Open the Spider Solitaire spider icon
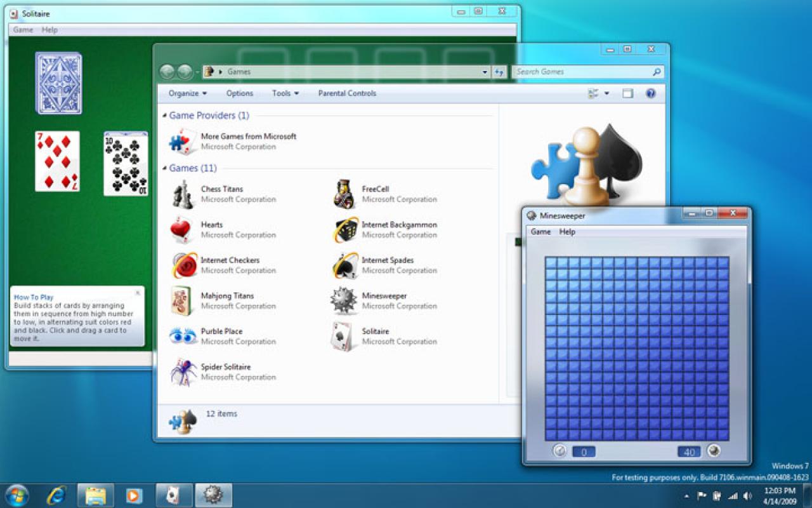Image resolution: width=812 pixels, height=508 pixels. click(x=184, y=372)
